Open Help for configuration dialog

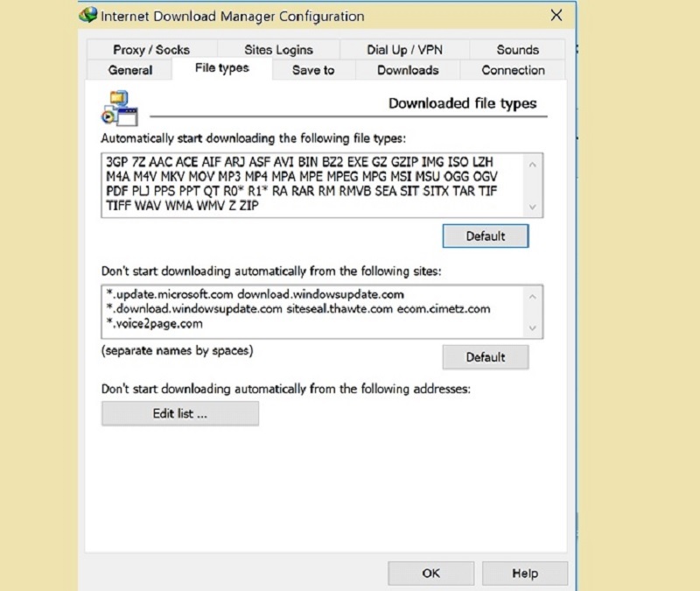(x=524, y=573)
